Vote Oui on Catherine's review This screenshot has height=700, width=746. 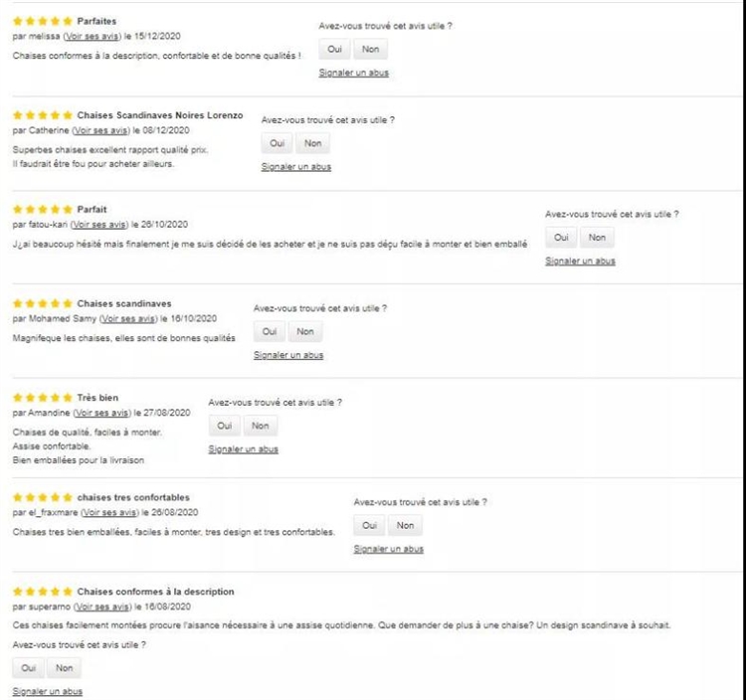click(x=277, y=144)
